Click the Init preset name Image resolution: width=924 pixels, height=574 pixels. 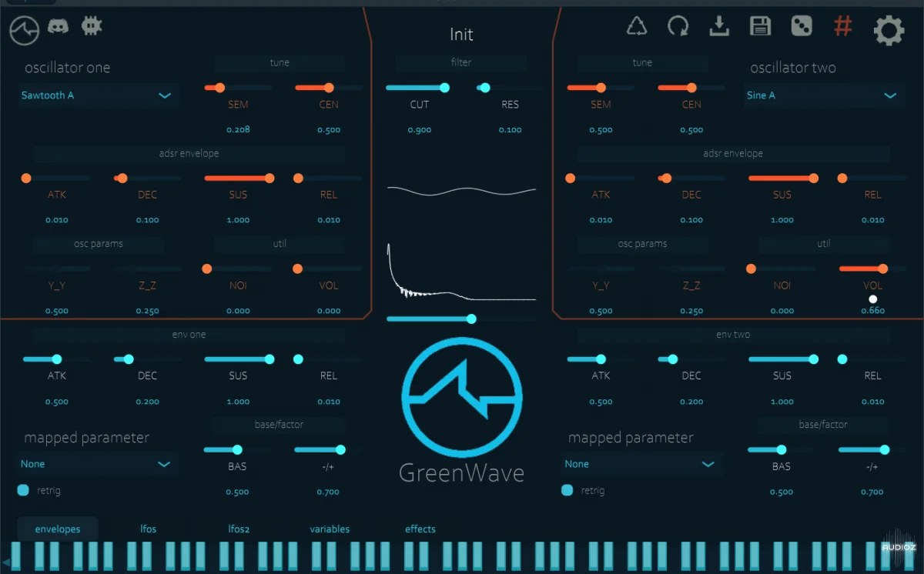[461, 35]
